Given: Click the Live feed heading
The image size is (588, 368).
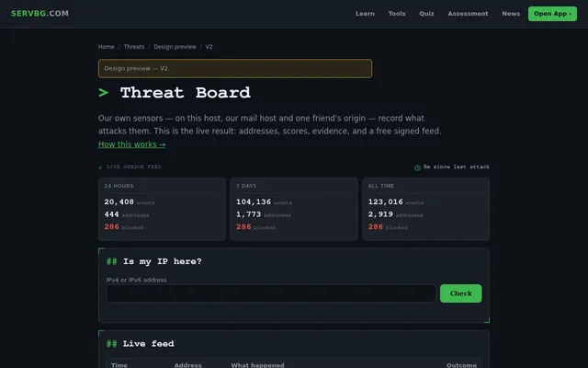Looking at the screenshot, I should pos(141,343).
